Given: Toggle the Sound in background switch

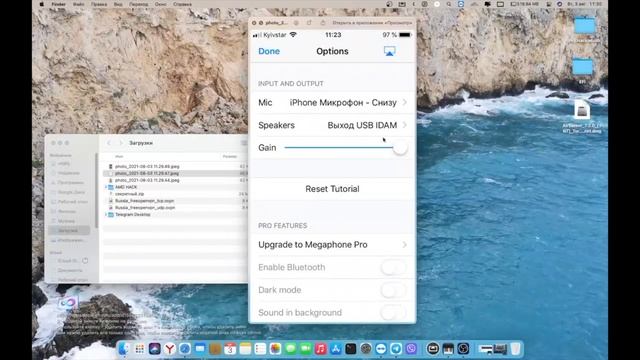Looking at the screenshot, I should [393, 313].
